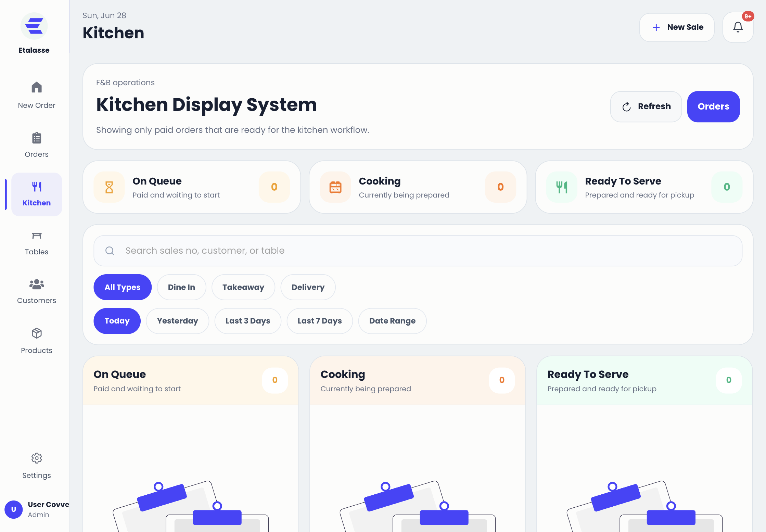Image resolution: width=766 pixels, height=532 pixels.
Task: Click the Etalasse logo icon
Action: [34, 26]
